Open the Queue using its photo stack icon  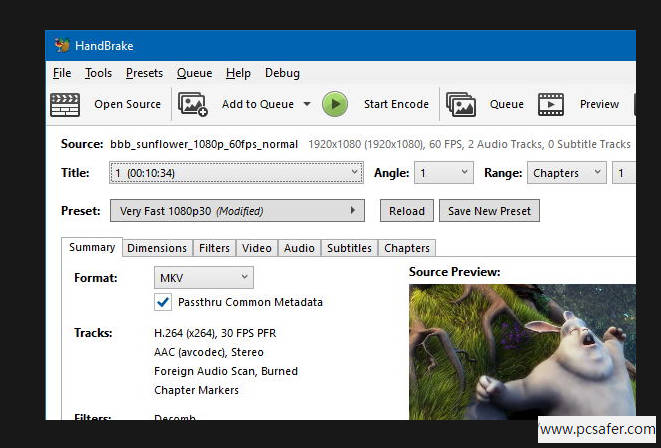tap(461, 104)
